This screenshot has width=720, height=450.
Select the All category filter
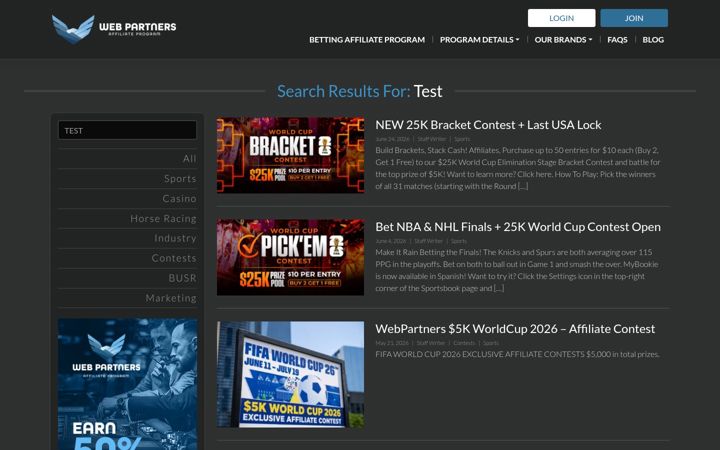tap(189, 158)
